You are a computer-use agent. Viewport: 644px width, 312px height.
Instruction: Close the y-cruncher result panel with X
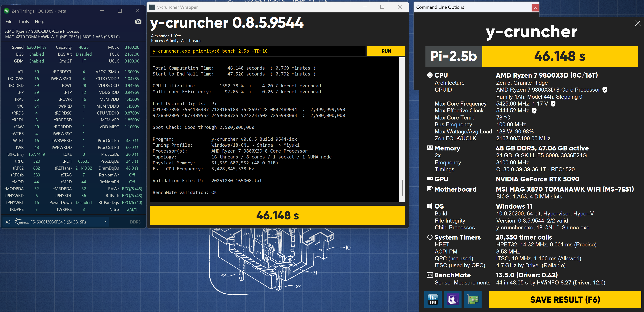click(x=638, y=23)
